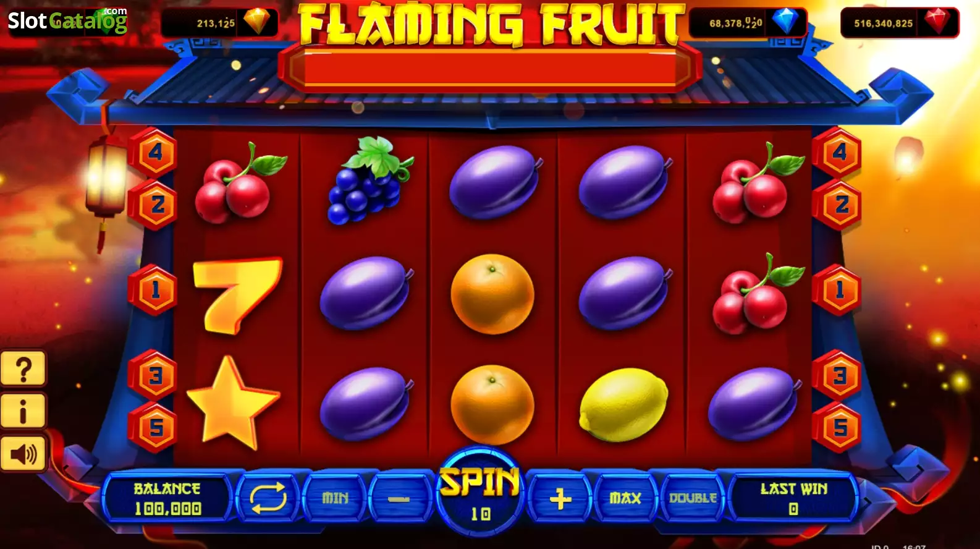This screenshot has width=980, height=549.
Task: Set maximum bet with MAX button
Action: pos(625,498)
